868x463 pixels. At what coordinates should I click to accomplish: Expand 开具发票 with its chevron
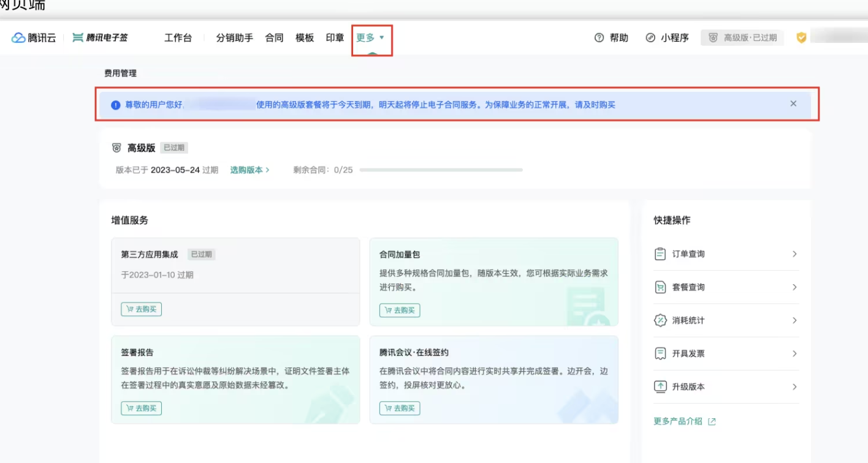pos(794,353)
